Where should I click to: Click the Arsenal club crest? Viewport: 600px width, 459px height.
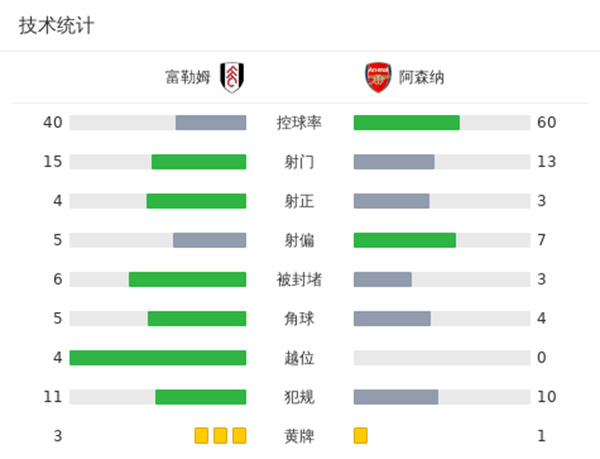tap(376, 77)
